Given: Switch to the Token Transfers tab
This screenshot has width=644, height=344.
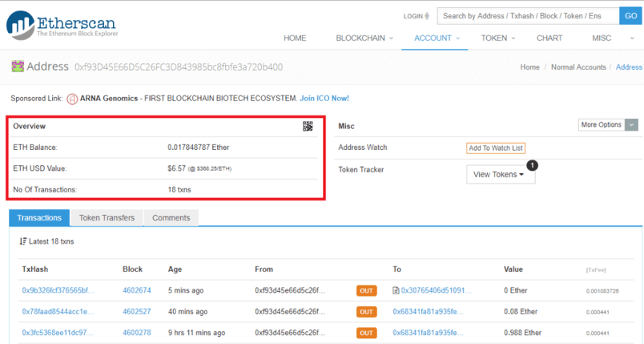Looking at the screenshot, I should pyautogui.click(x=107, y=218).
